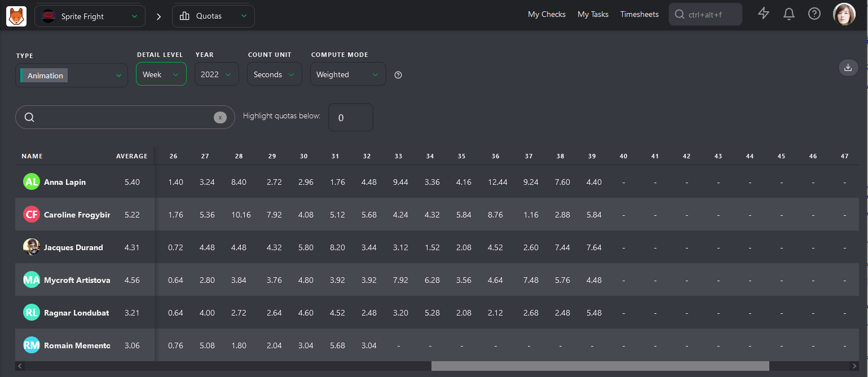Expand the Animation type dropdown
868x377 pixels.
click(x=72, y=75)
